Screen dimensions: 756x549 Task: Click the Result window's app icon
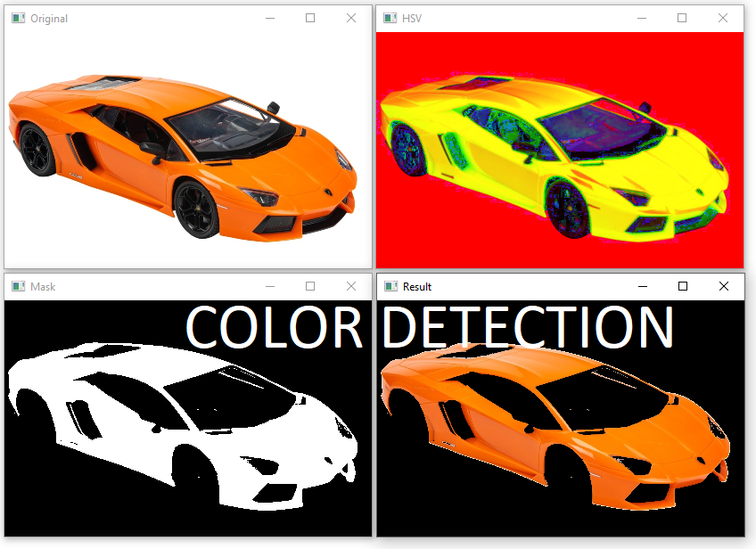[391, 286]
